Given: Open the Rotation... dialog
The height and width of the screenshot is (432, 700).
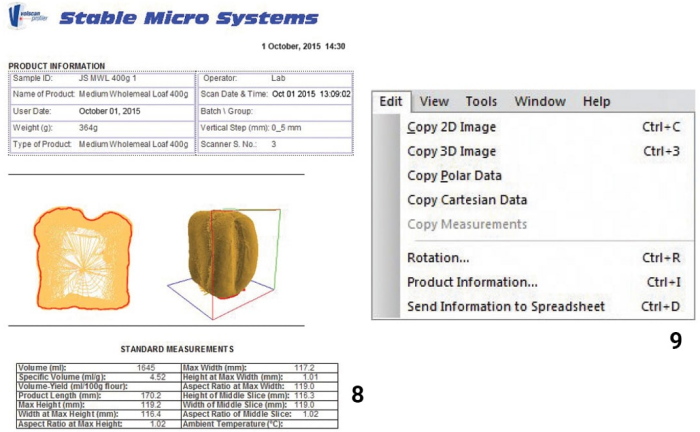Looking at the screenshot, I should [438, 258].
